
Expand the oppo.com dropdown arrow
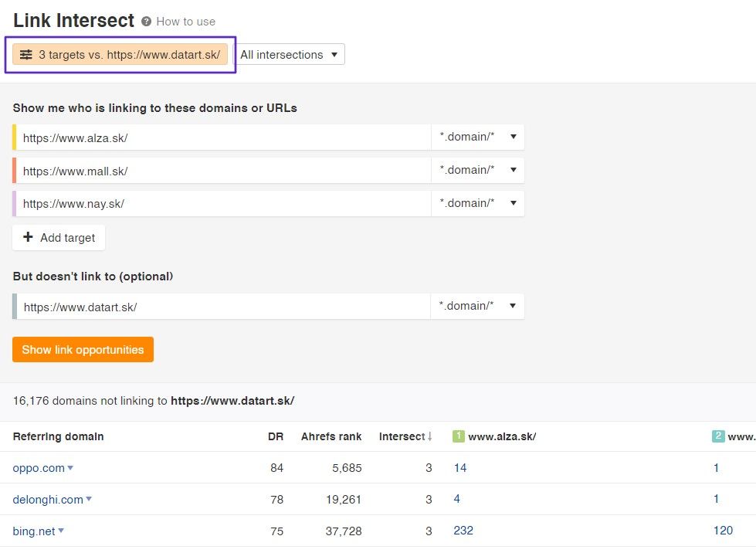(70, 468)
